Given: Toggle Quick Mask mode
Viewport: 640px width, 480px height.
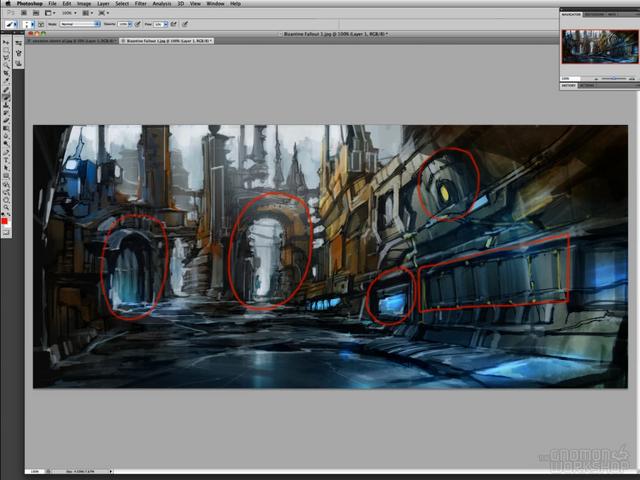Looking at the screenshot, I should tap(6, 233).
